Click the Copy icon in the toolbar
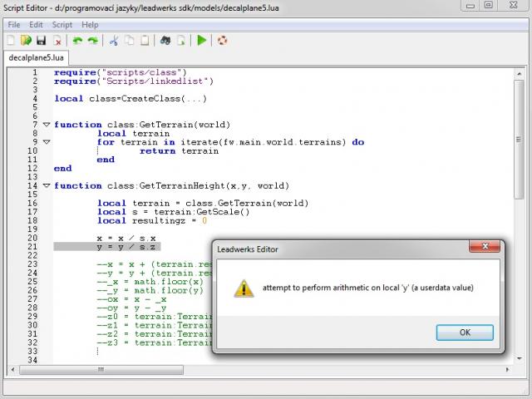Image resolution: width=532 pixels, height=399 pixels. click(x=130, y=40)
